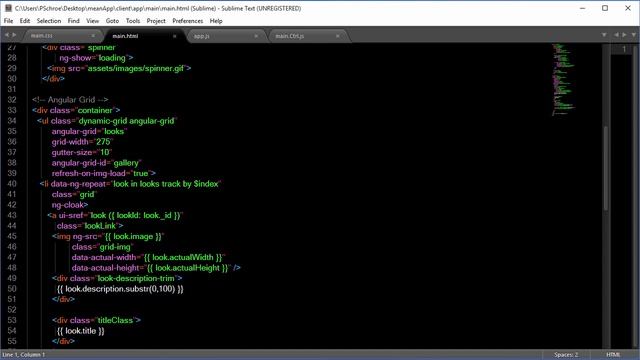Click line number 40 in the gutter
The image size is (640, 360).
(12, 184)
